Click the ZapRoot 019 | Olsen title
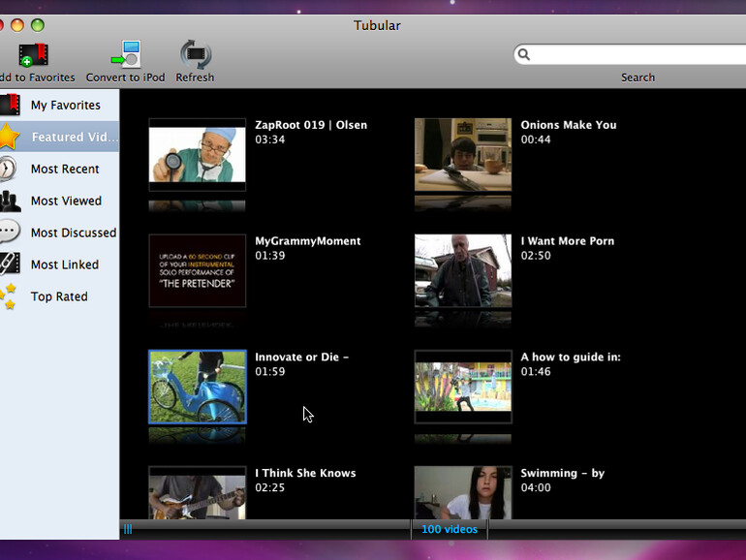 (311, 125)
